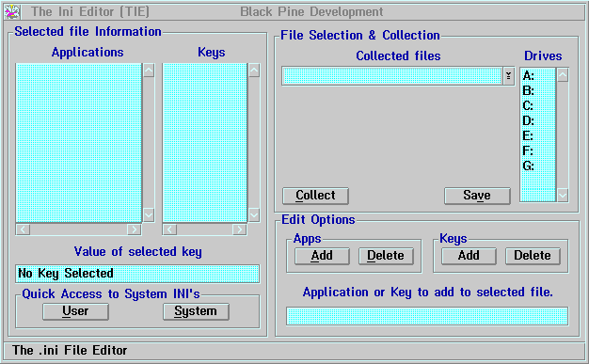Select drive C: in Drives list
Viewport: 589px width, 364px height.
pos(537,106)
